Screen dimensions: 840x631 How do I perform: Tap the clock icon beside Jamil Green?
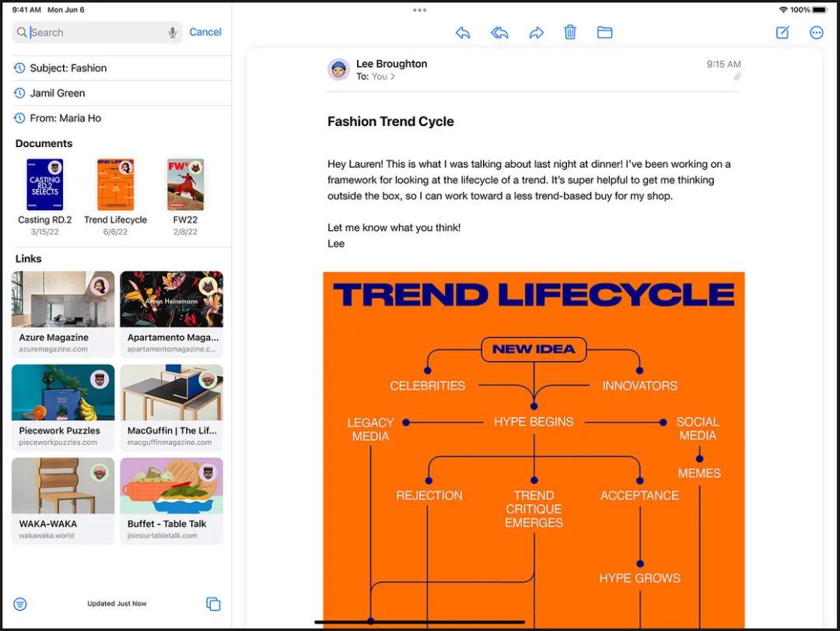click(x=19, y=93)
